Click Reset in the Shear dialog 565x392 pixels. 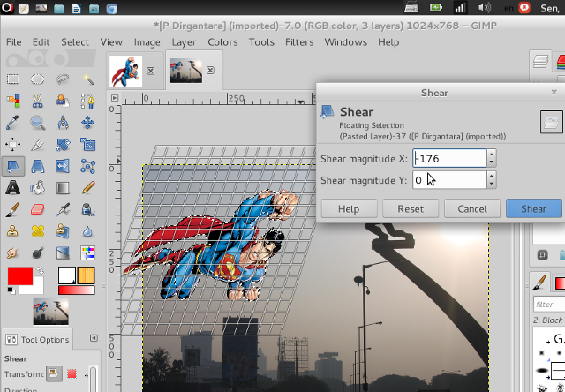pyautogui.click(x=411, y=209)
